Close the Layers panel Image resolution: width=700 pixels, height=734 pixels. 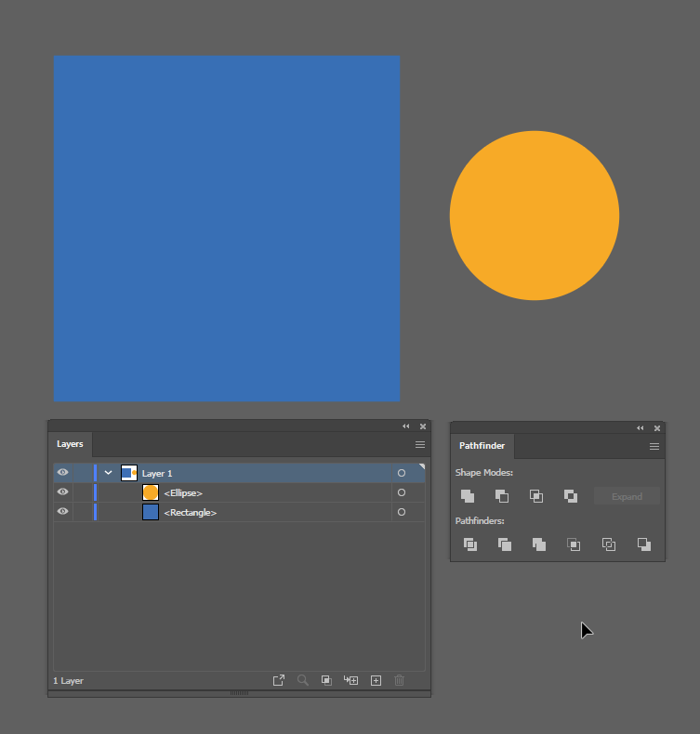423,426
